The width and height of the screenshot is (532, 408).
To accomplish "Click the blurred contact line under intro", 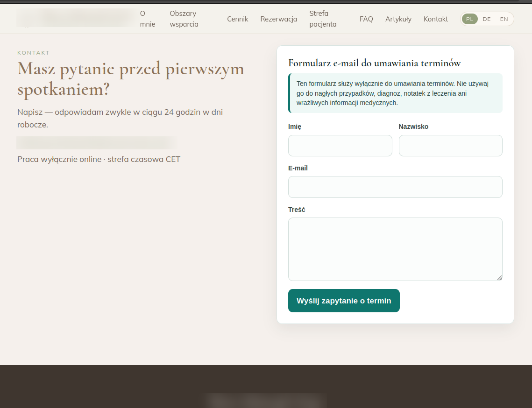I will coord(97,143).
